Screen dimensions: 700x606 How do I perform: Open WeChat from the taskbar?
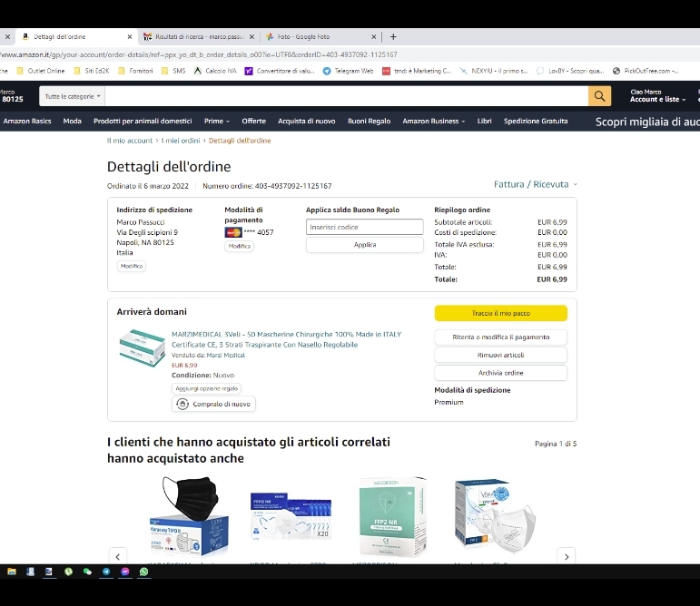point(87,572)
